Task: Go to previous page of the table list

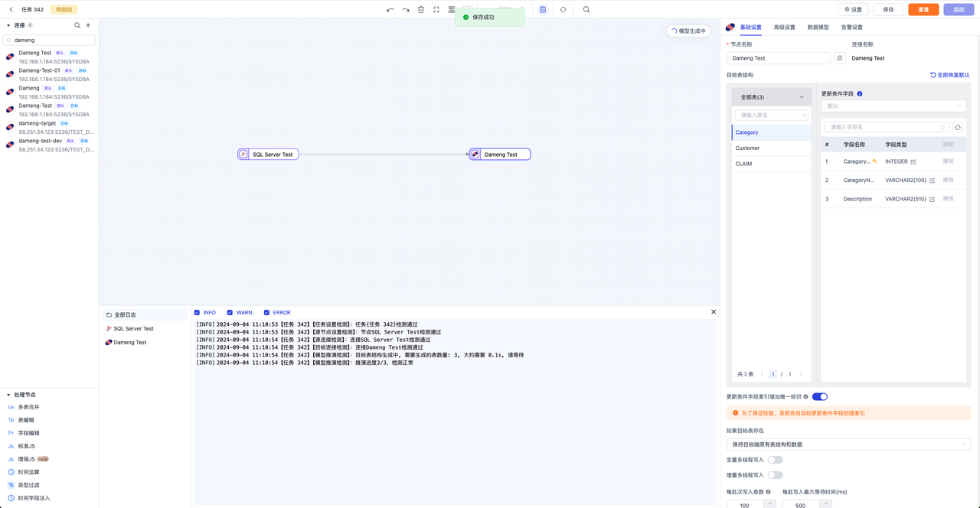Action: coord(762,374)
